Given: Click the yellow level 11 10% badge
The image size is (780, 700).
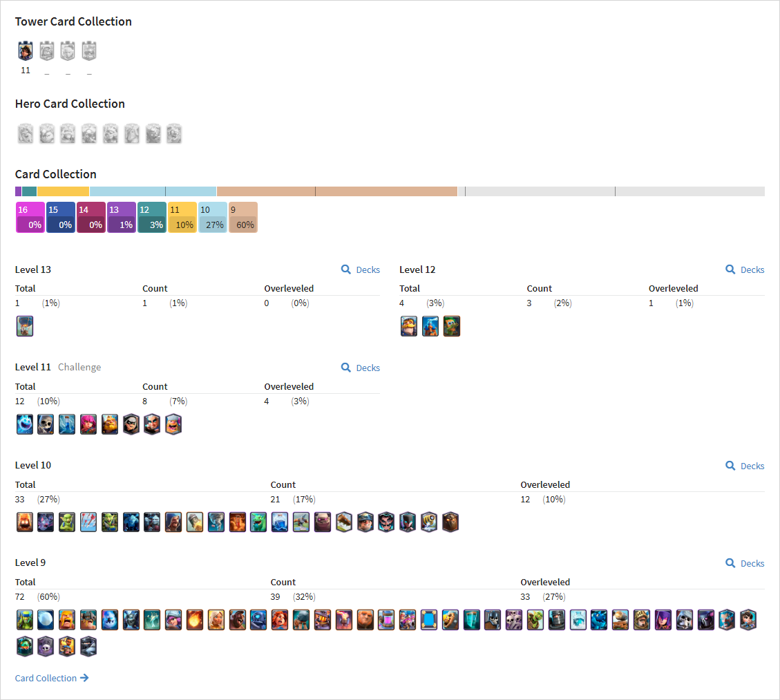Looking at the screenshot, I should click(182, 218).
